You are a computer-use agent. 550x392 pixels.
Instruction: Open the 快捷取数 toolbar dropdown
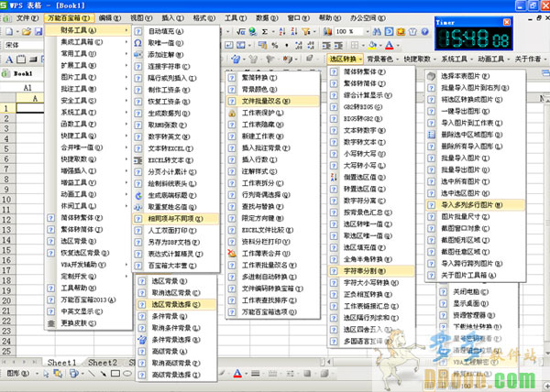tap(420, 60)
